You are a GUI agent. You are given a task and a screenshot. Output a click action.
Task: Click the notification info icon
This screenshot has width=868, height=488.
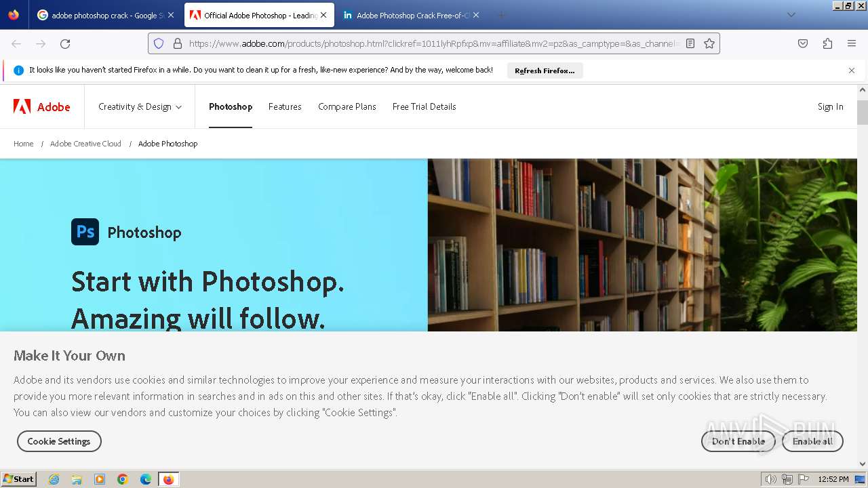pyautogui.click(x=18, y=70)
